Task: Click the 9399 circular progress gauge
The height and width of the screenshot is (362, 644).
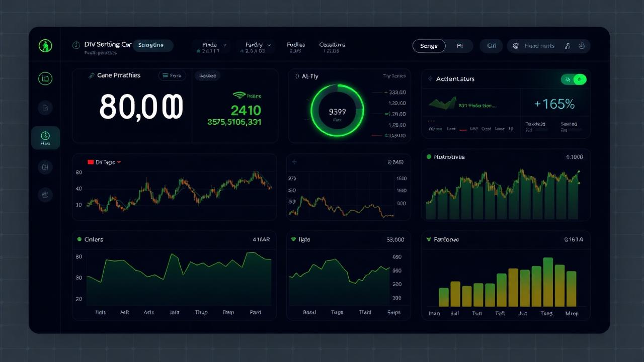Action: 337,111
